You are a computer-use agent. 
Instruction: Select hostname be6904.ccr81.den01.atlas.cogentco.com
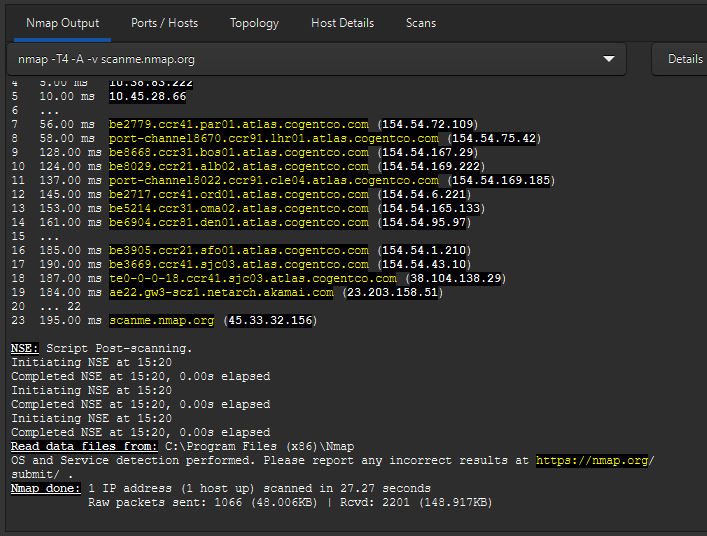tap(239, 222)
